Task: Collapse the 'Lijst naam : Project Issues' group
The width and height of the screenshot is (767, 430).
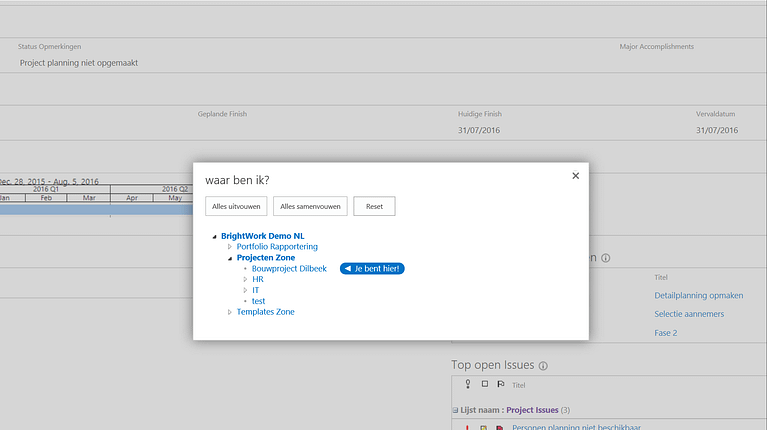Action: pos(455,410)
